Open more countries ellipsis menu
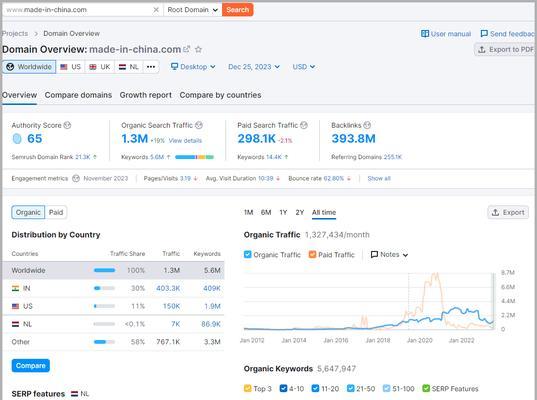This screenshot has height=400, width=537. (151, 67)
